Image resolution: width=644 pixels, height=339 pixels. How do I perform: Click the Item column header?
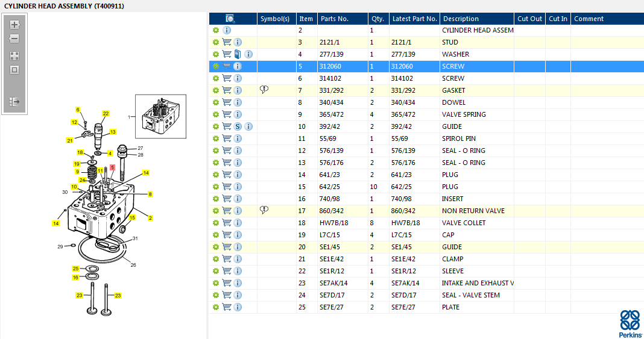[306, 19]
